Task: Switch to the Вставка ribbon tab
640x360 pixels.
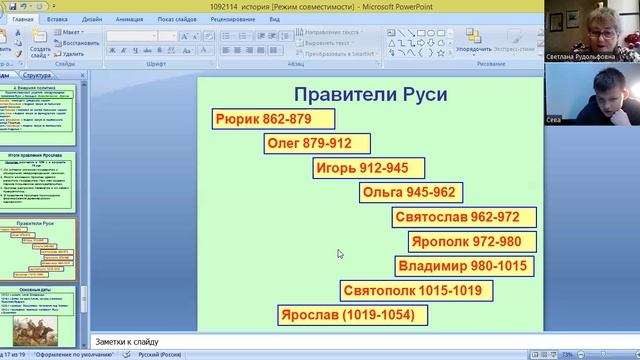Action: click(x=57, y=19)
